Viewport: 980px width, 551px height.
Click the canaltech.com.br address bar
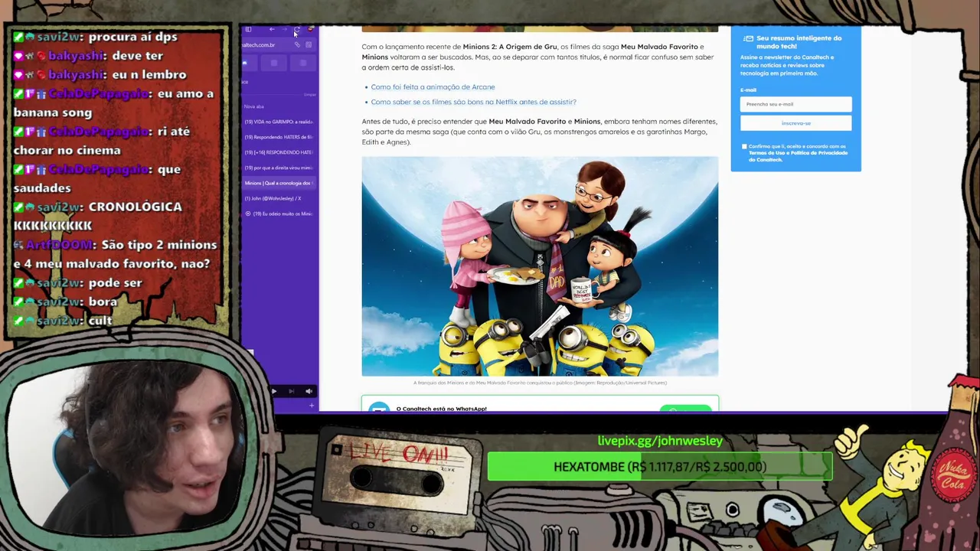[x=279, y=45]
